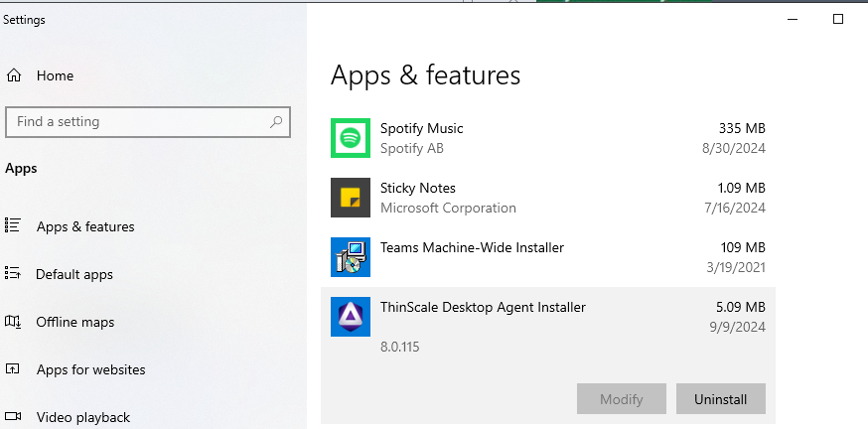Viewport: 868px width, 429px height.
Task: Click the 1.09 MB size value
Action: pos(741,189)
